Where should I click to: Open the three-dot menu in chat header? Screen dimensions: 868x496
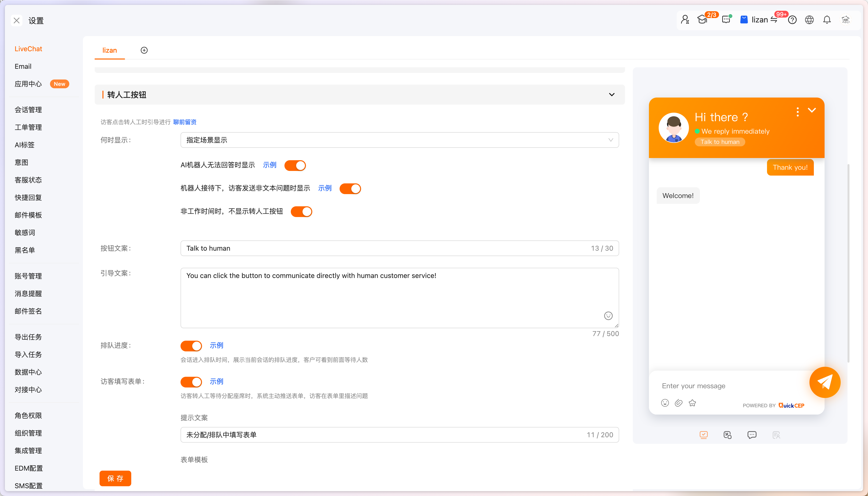(x=797, y=112)
